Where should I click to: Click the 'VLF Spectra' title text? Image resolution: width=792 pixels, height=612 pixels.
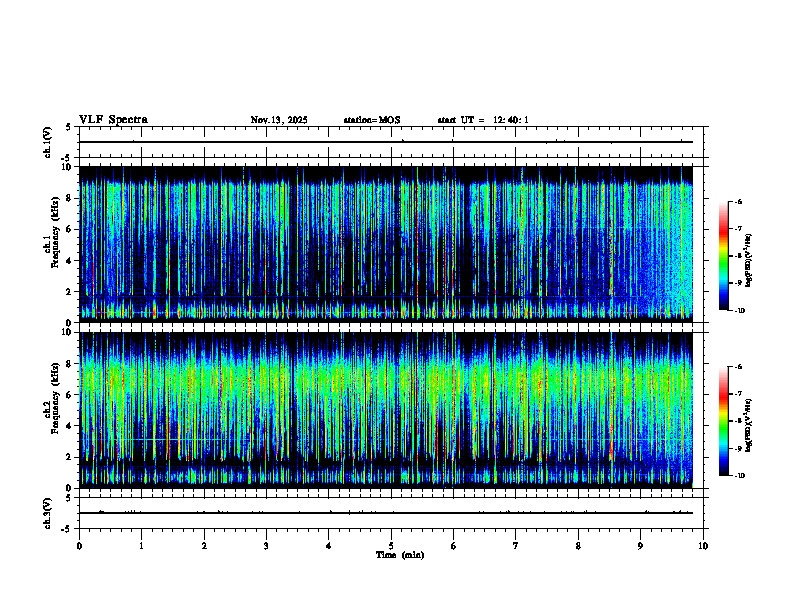[113, 120]
